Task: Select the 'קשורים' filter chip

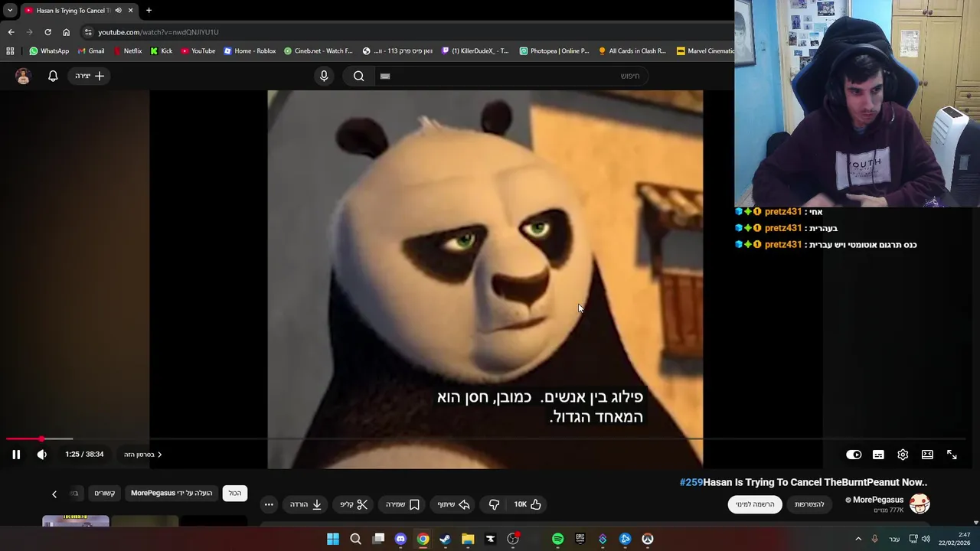Action: pyautogui.click(x=105, y=493)
